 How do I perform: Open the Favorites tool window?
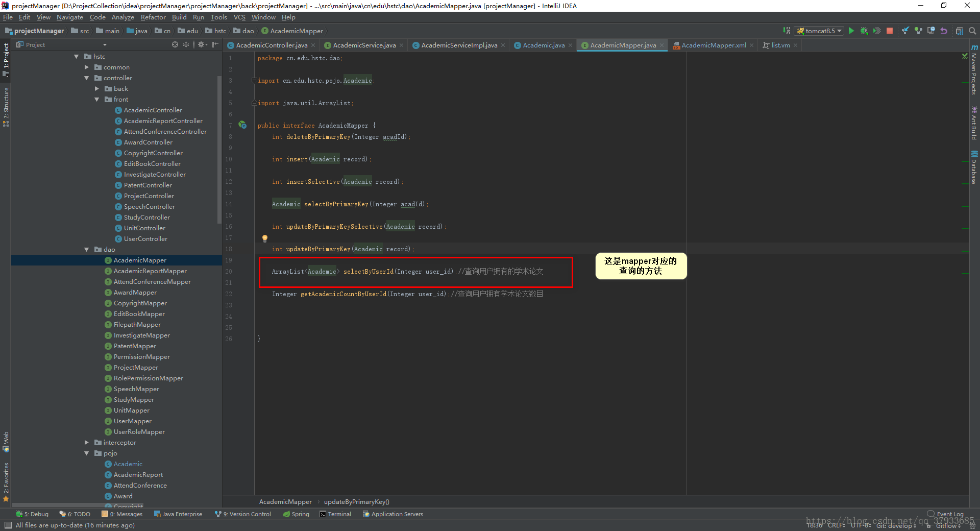[6, 482]
